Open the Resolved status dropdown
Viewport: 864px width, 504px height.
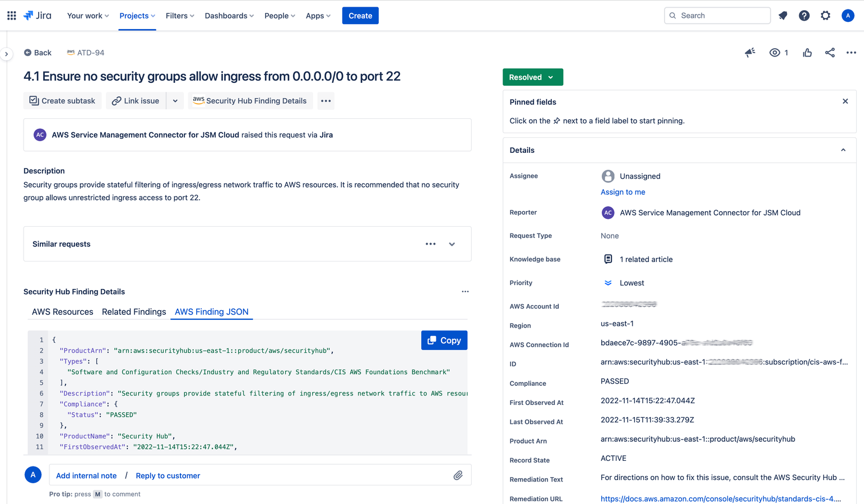533,77
